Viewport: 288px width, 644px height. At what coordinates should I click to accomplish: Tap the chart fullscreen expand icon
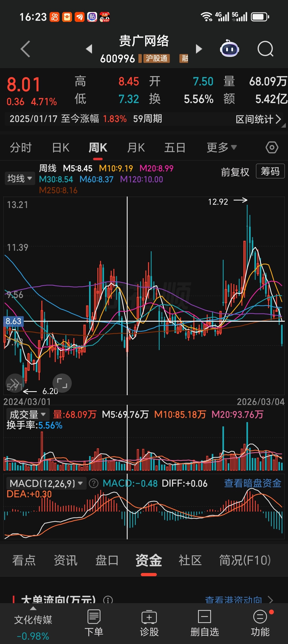pos(62,383)
